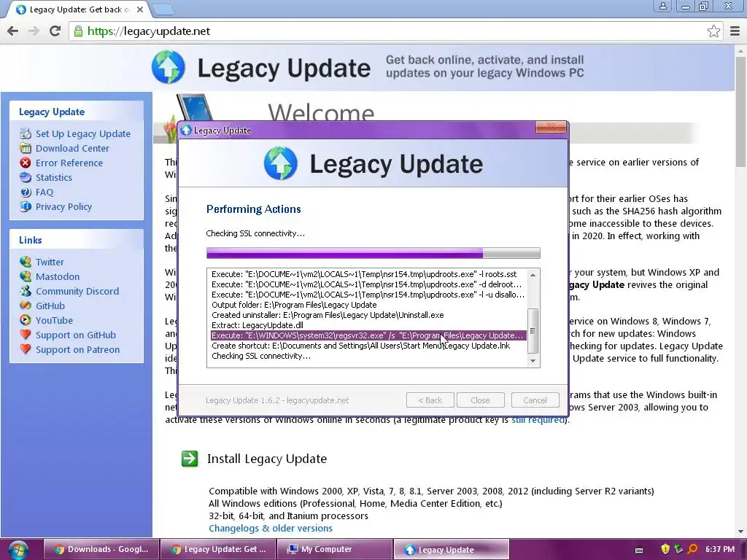Click the Mastodon icon in Links
The width and height of the screenshot is (747, 560).
pyautogui.click(x=26, y=276)
